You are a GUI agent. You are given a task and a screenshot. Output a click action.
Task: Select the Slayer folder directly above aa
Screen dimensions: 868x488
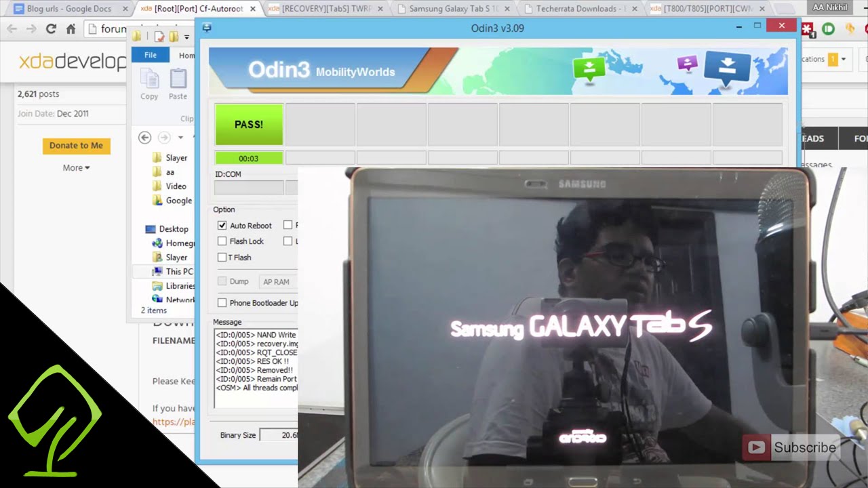pos(170,158)
